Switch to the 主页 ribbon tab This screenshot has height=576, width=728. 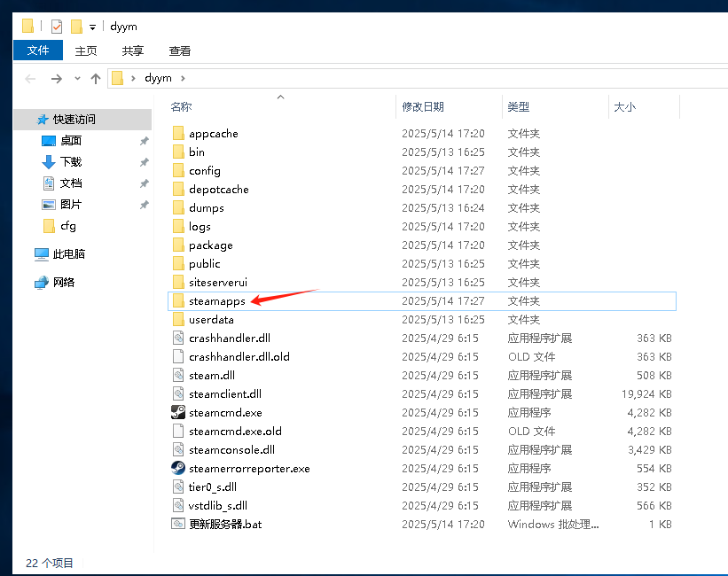click(x=86, y=51)
